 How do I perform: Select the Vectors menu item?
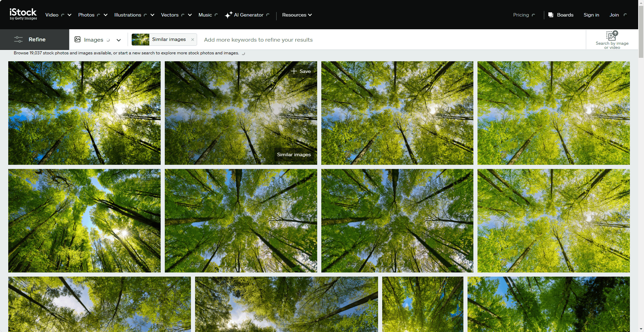pyautogui.click(x=170, y=15)
